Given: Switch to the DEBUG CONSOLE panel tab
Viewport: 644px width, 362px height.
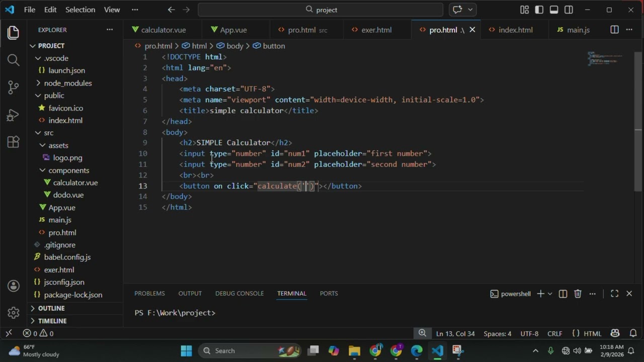Looking at the screenshot, I should [239, 293].
